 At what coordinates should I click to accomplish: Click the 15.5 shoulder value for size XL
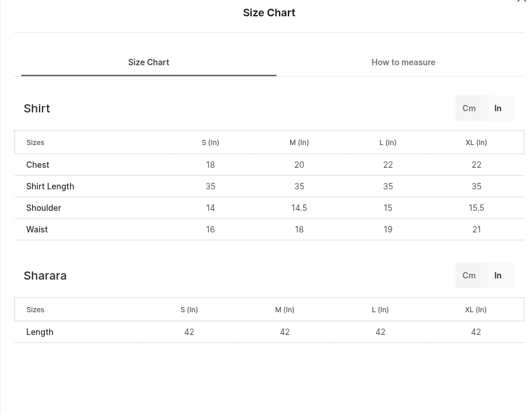[477, 208]
